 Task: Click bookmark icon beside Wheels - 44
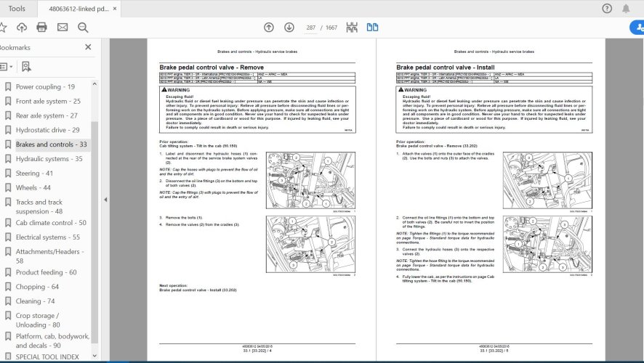(x=8, y=188)
